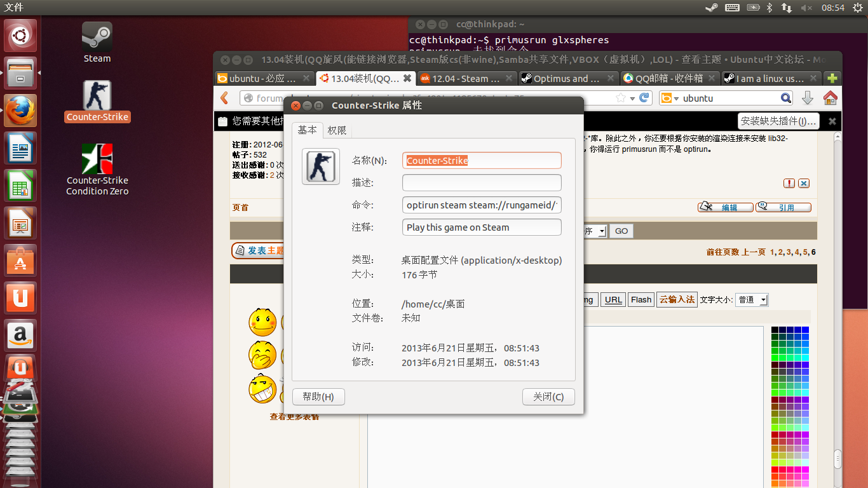This screenshot has height=488, width=868.
Task: Click the Firefox page vertical scrollbar handle
Action: [838, 459]
